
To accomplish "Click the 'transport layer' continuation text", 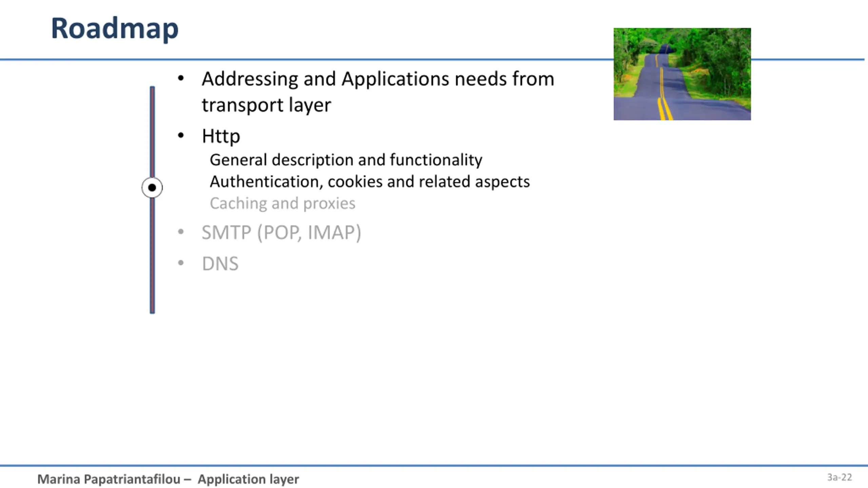I will (266, 105).
